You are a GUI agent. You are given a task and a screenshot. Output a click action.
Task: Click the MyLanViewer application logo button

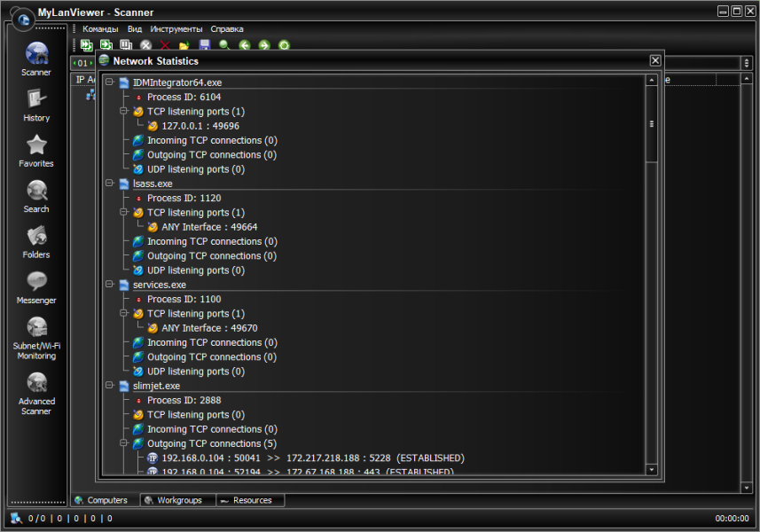tap(23, 20)
